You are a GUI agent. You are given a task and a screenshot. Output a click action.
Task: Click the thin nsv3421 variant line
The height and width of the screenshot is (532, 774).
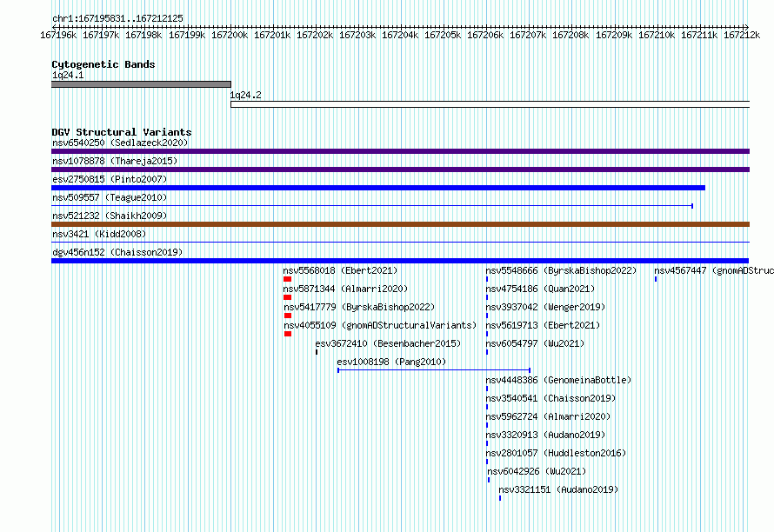pyautogui.click(x=400, y=243)
